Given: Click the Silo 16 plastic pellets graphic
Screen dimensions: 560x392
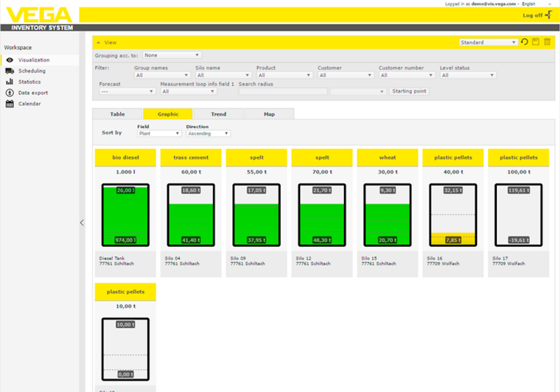Looking at the screenshot, I should (453, 215).
